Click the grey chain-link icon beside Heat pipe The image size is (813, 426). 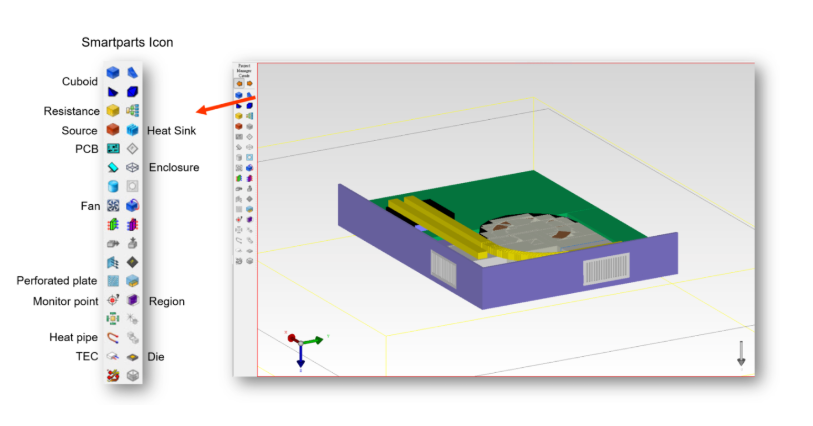pyautogui.click(x=133, y=338)
